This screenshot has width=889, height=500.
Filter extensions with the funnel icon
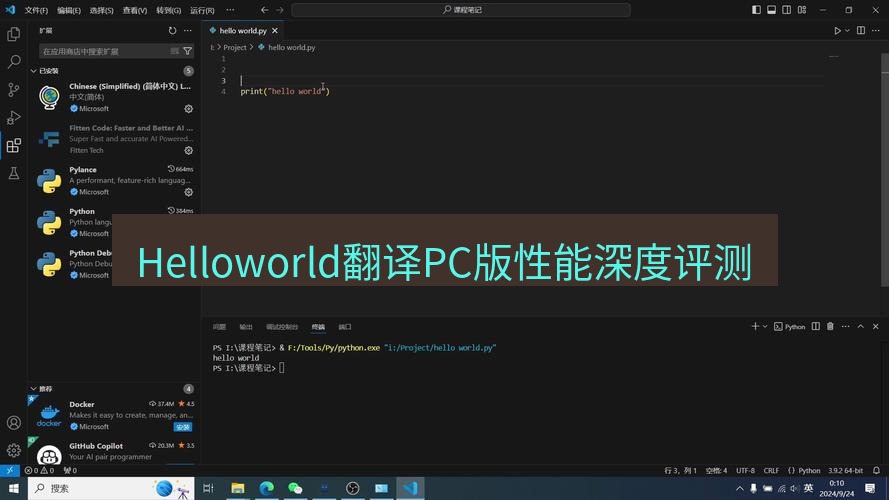tap(188, 51)
